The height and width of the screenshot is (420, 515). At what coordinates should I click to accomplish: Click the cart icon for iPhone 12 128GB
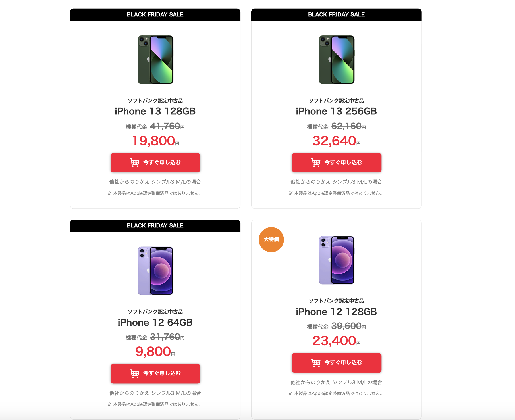[x=316, y=363]
